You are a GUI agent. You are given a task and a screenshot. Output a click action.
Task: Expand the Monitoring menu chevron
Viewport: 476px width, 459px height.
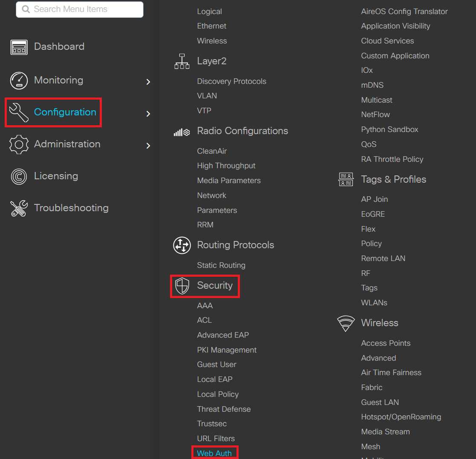point(148,82)
